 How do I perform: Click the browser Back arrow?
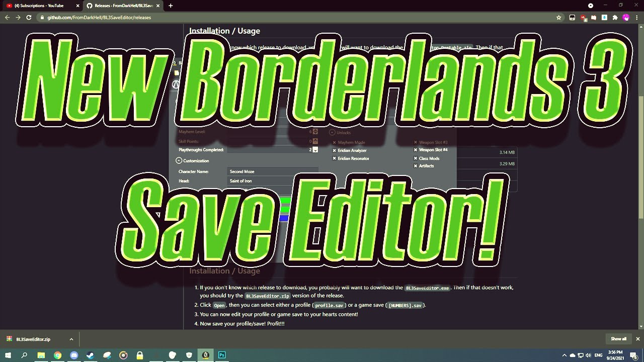coord(7,17)
